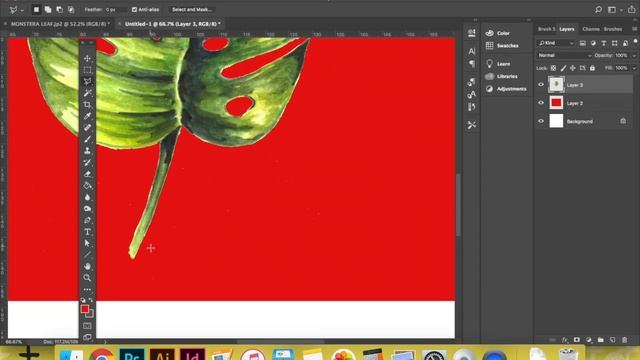Open the Learn panel

498,64
